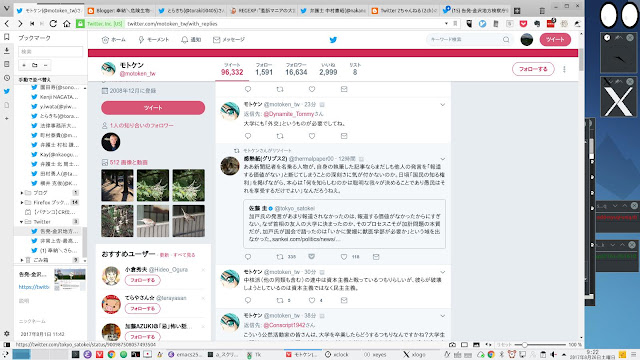Add a new bookmark with plus button
The width and height of the screenshot is (640, 360).
point(24,65)
